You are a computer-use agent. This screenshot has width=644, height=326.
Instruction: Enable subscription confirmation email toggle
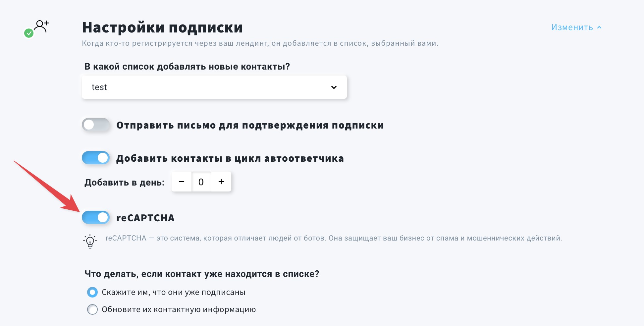96,125
